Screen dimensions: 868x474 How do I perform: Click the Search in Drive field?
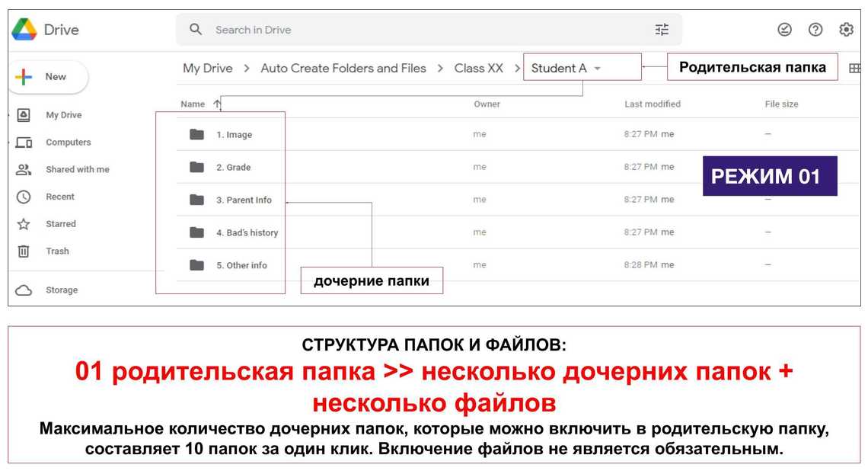[x=426, y=30]
